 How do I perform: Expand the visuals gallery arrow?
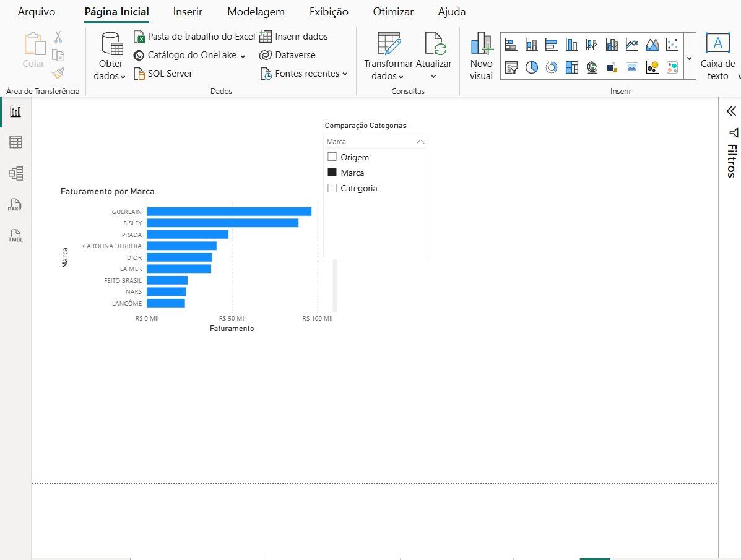(690, 58)
